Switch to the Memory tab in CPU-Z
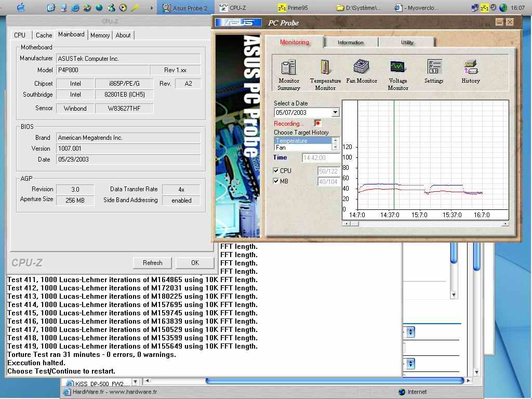Screen dimensions: 532x399 (x=100, y=35)
